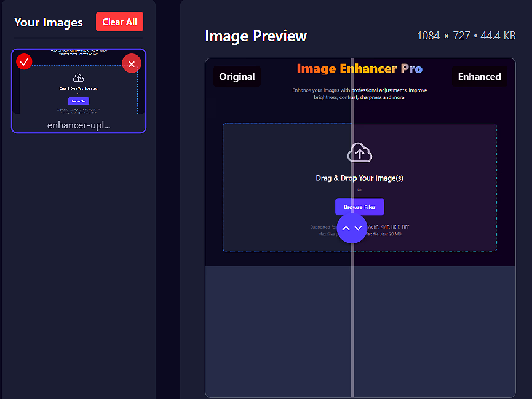This screenshot has width=532, height=399.
Task: Enable the Enhanced view mode
Action: click(480, 76)
